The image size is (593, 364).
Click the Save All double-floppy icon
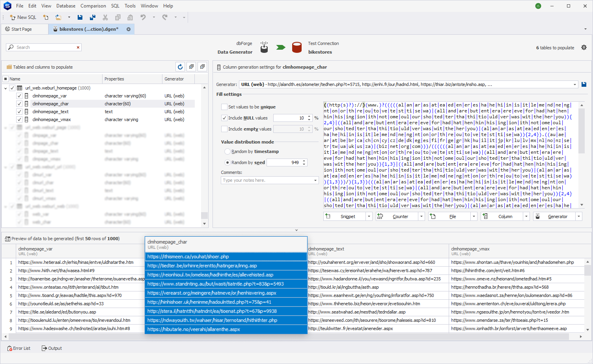point(93,17)
